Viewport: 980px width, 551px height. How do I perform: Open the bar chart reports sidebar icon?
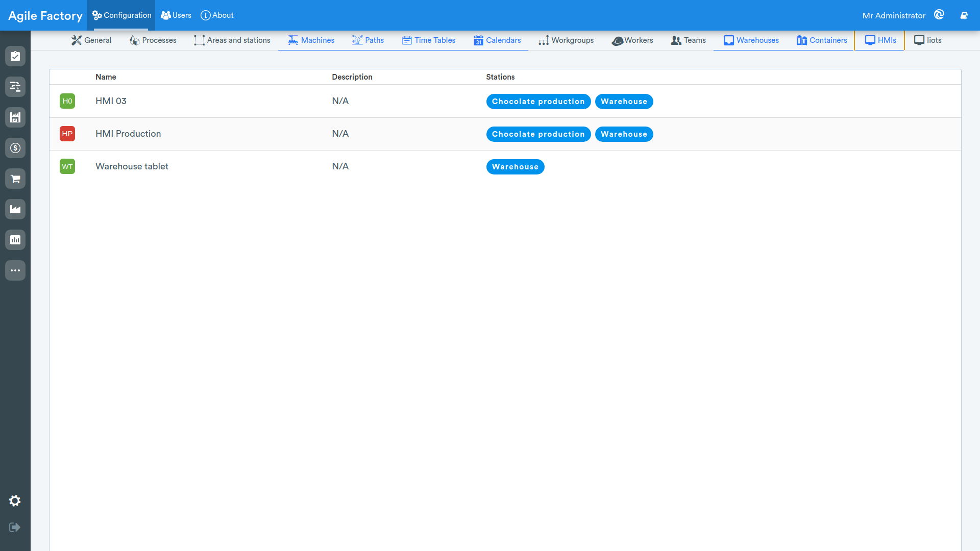[x=15, y=240]
